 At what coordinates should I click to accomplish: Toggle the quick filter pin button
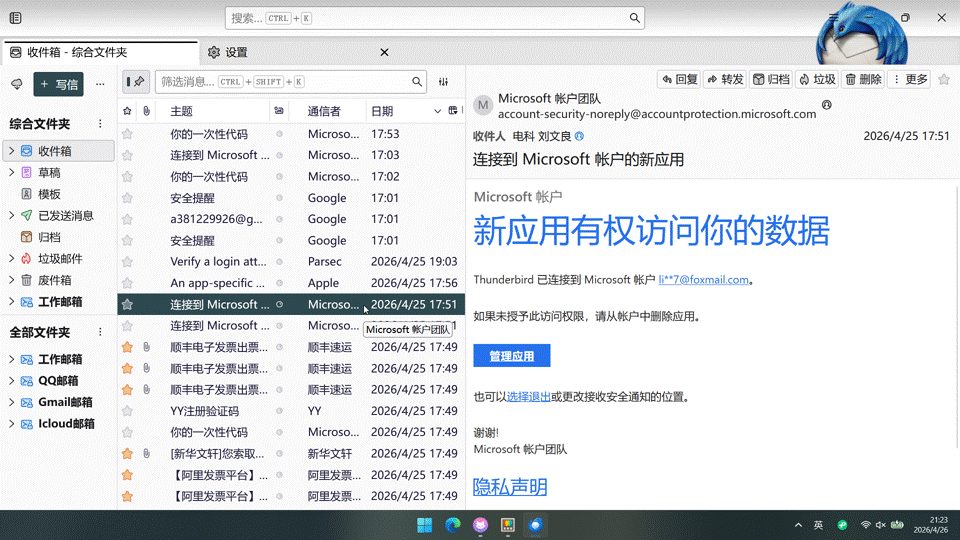136,82
